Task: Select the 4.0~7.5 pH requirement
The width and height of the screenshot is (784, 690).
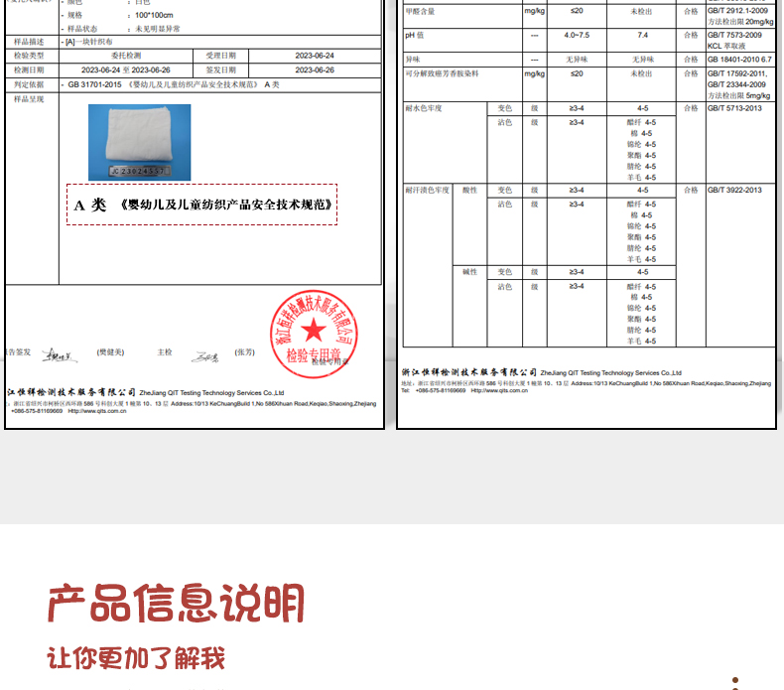Action: pos(577,35)
